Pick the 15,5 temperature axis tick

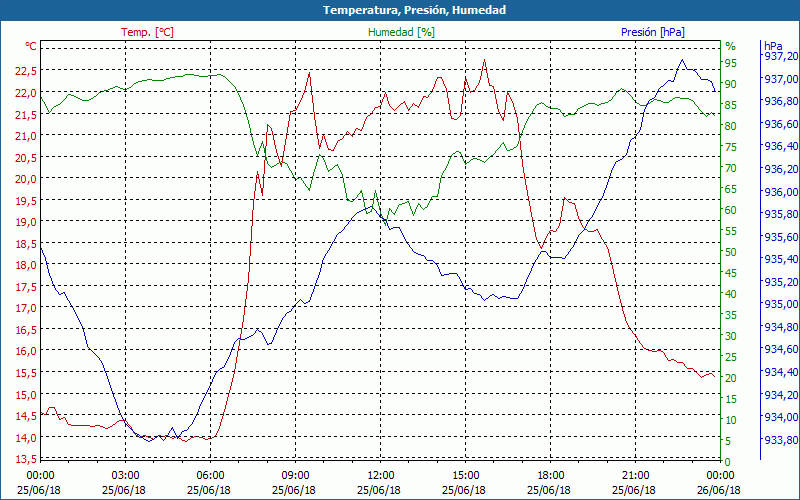tap(26, 373)
